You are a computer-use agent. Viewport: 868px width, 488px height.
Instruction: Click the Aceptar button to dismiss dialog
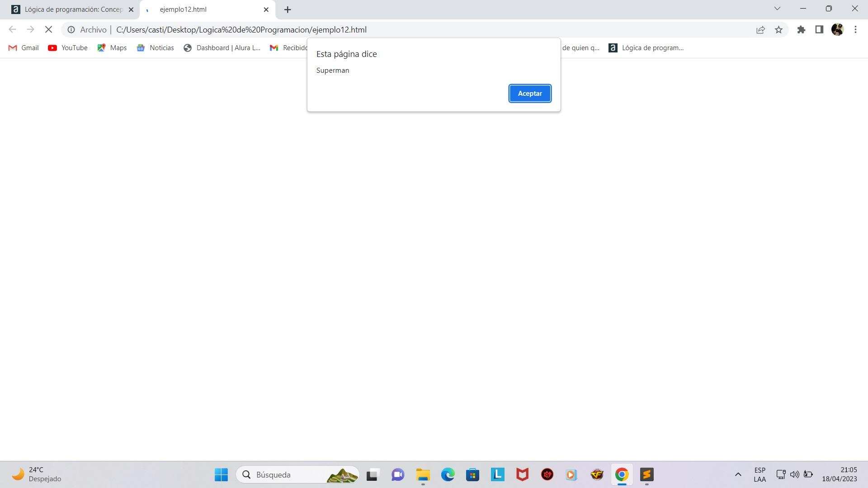[x=530, y=93]
